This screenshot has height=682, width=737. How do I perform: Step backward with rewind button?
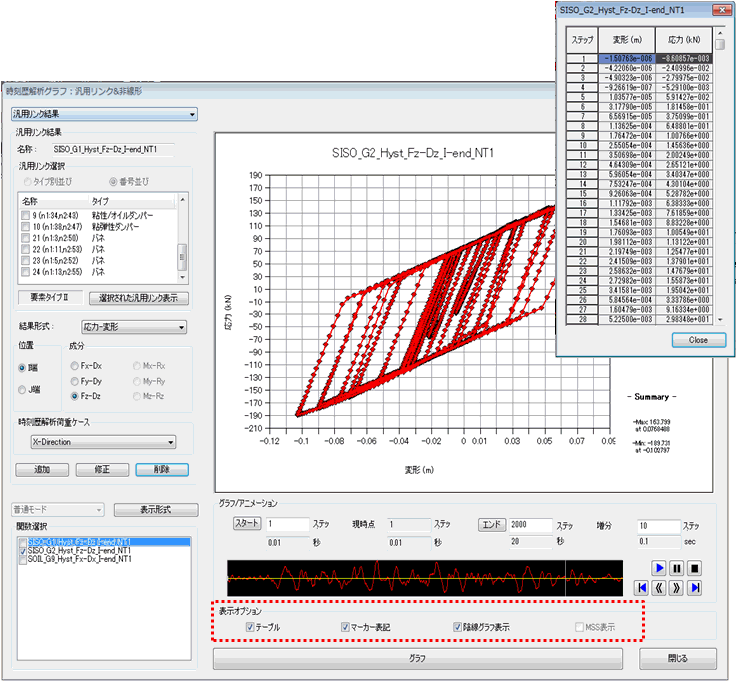(x=659, y=588)
